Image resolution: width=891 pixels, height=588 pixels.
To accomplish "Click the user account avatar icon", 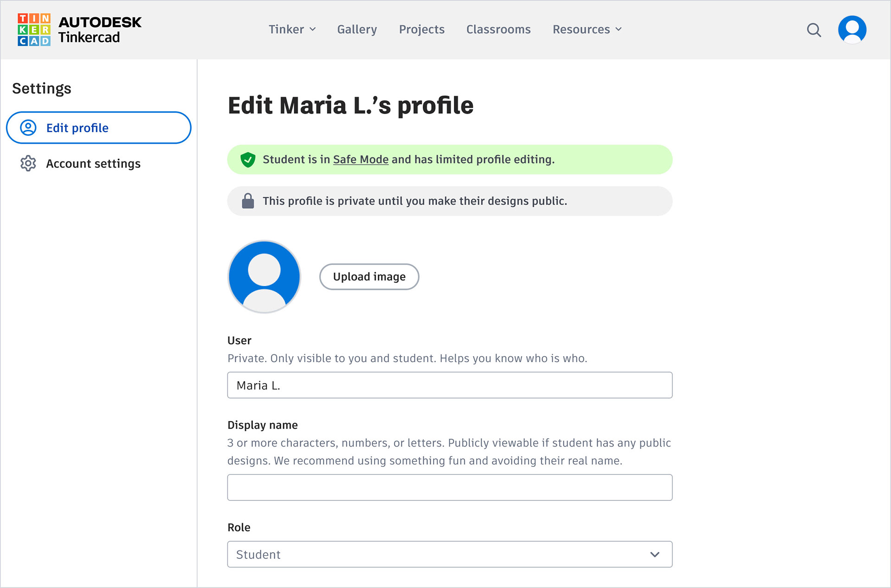I will (x=852, y=30).
